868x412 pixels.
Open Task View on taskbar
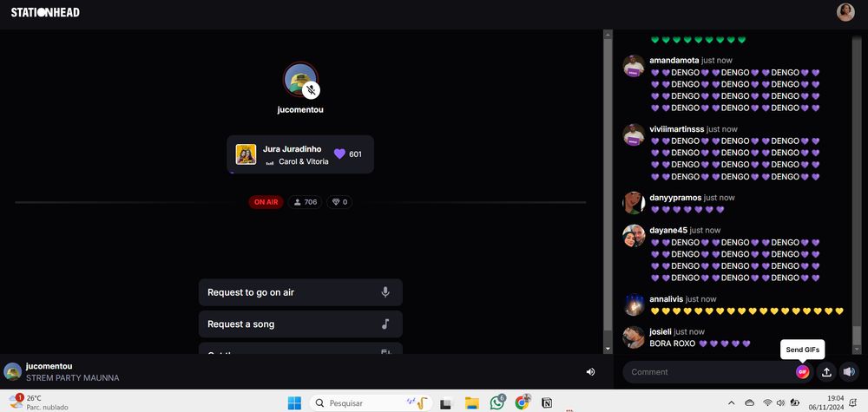pyautogui.click(x=446, y=403)
